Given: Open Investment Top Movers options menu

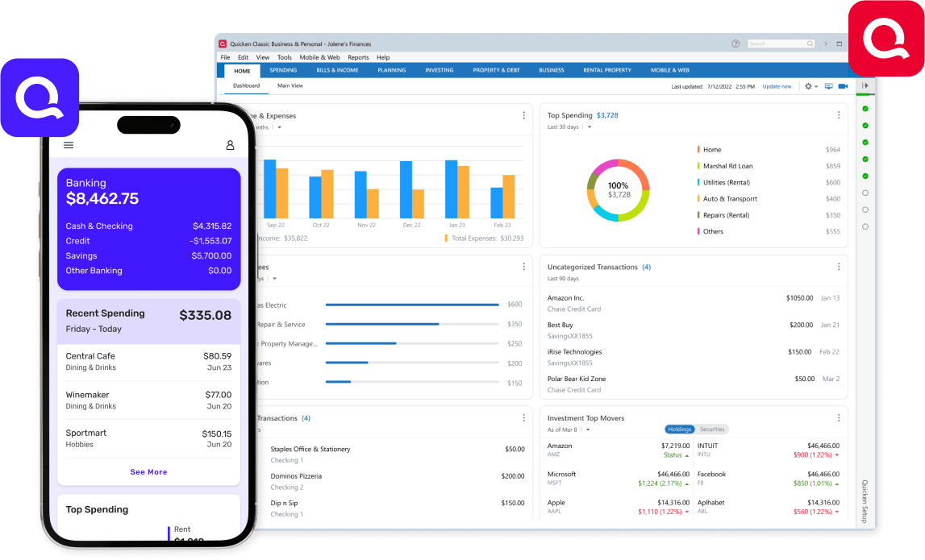Looking at the screenshot, I should pyautogui.click(x=839, y=418).
